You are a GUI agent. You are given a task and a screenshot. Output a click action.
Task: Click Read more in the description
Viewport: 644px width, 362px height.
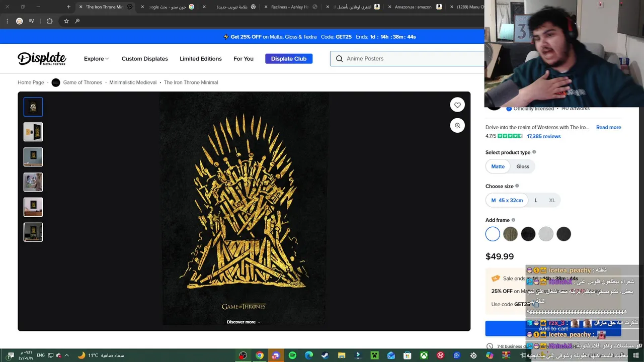pos(609,127)
